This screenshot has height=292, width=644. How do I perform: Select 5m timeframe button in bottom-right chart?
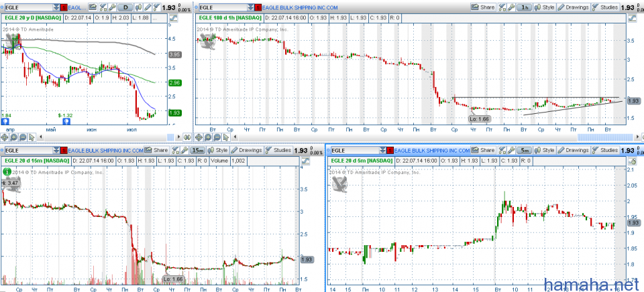coord(525,150)
